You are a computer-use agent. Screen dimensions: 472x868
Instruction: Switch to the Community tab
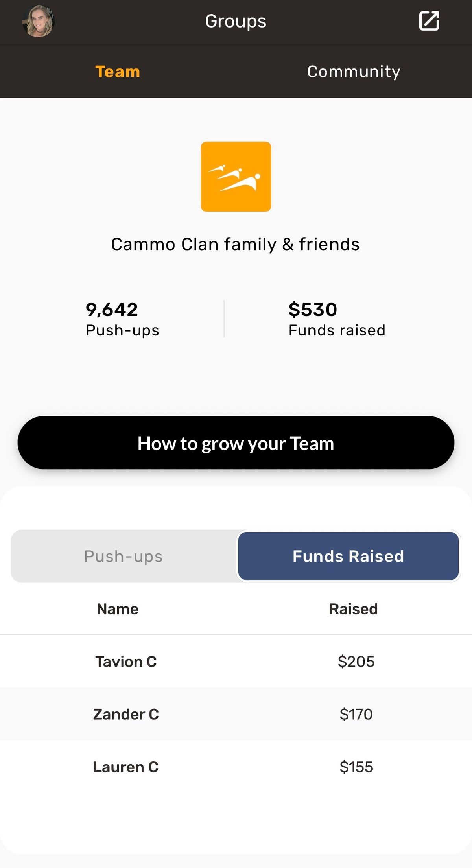click(x=354, y=72)
